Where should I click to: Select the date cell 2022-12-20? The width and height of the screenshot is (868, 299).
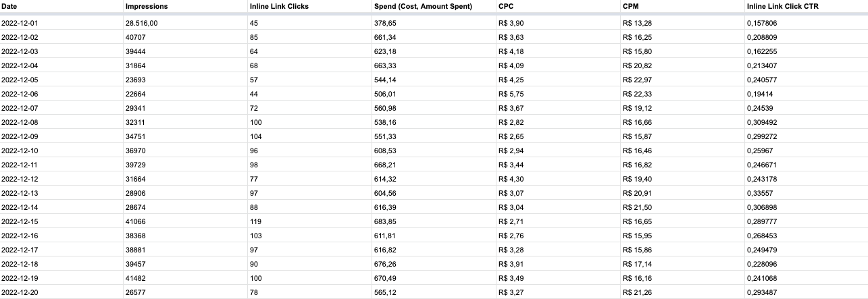coord(20,292)
